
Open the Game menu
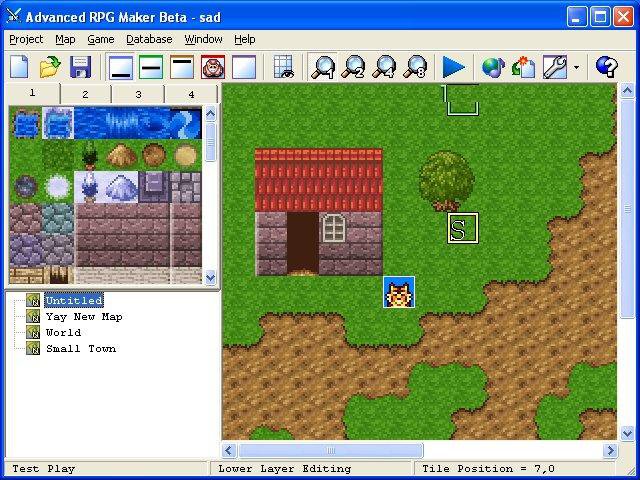coord(101,39)
